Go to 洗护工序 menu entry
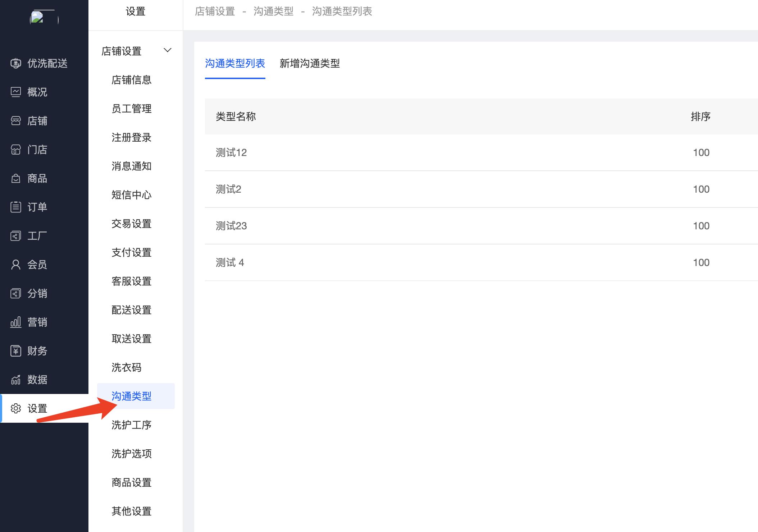 point(132,425)
